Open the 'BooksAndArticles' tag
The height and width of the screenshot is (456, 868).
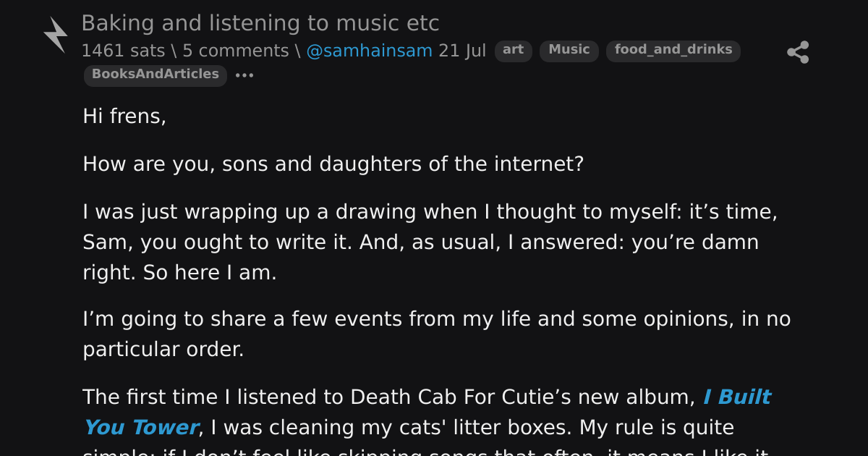[156, 75]
